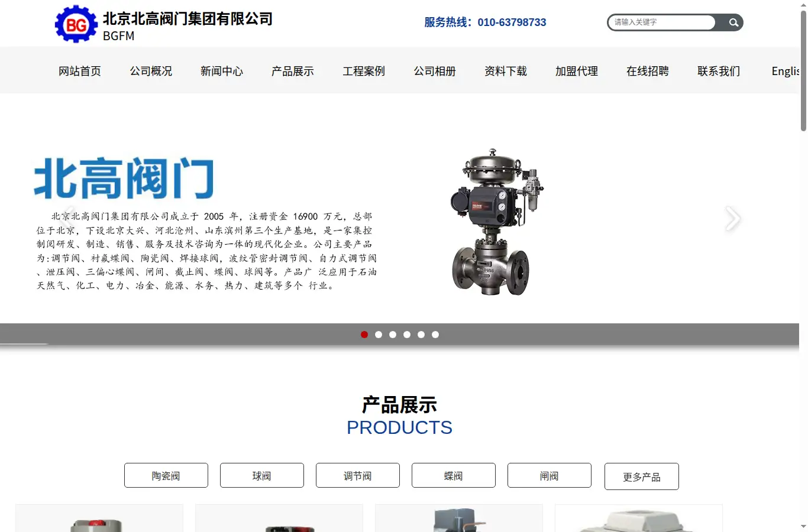Click the PRODUCTS subtitle text
This screenshot has width=808, height=532.
pos(399,427)
